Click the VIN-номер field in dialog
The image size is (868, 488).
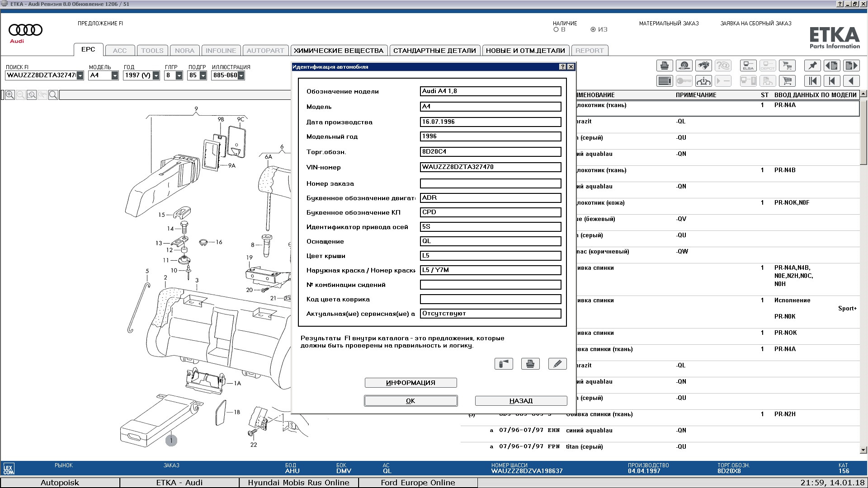491,167
